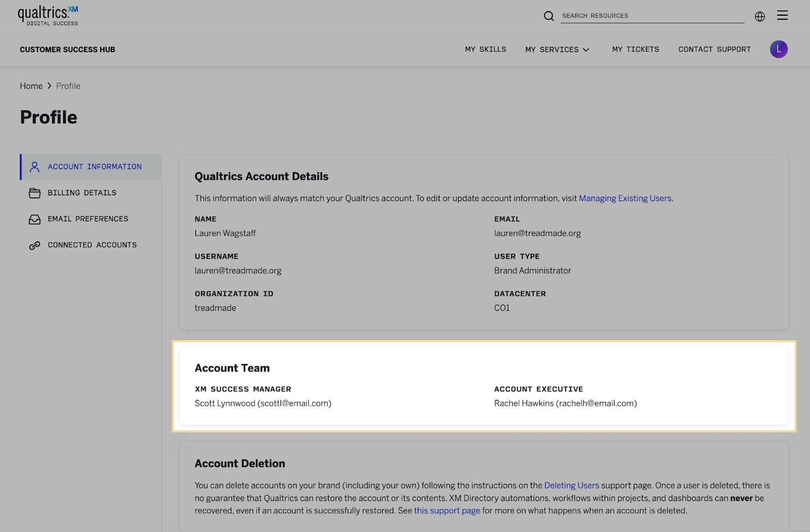Click the Qualtrics Account Details heading
Viewport: 810px width, 532px height.
point(262,177)
